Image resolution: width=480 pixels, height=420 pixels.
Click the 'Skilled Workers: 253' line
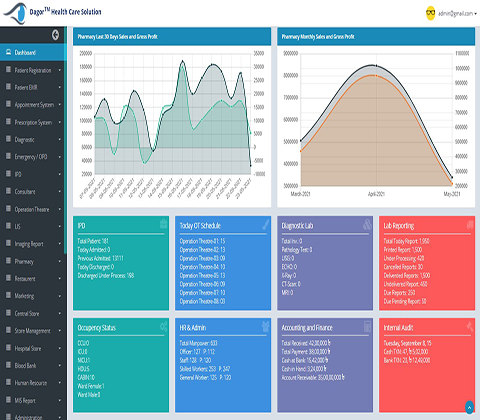click(205, 369)
